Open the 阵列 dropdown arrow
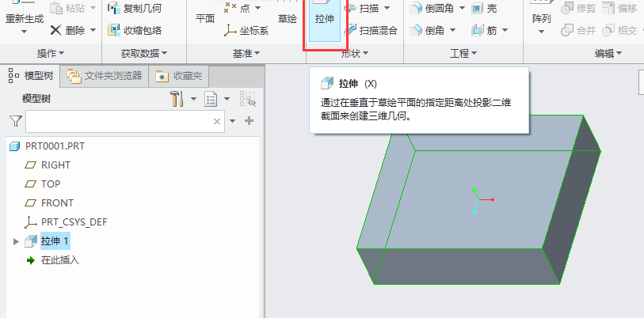644x318 pixels. pyautogui.click(x=541, y=32)
